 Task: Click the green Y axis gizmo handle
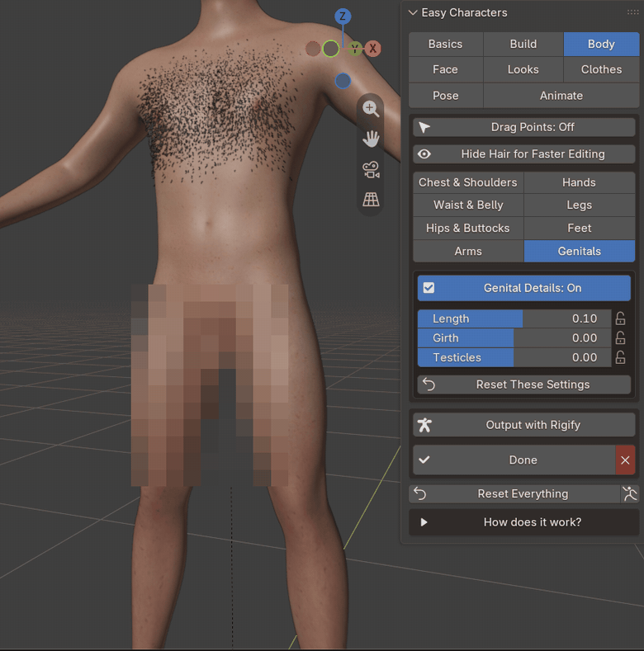click(x=355, y=49)
